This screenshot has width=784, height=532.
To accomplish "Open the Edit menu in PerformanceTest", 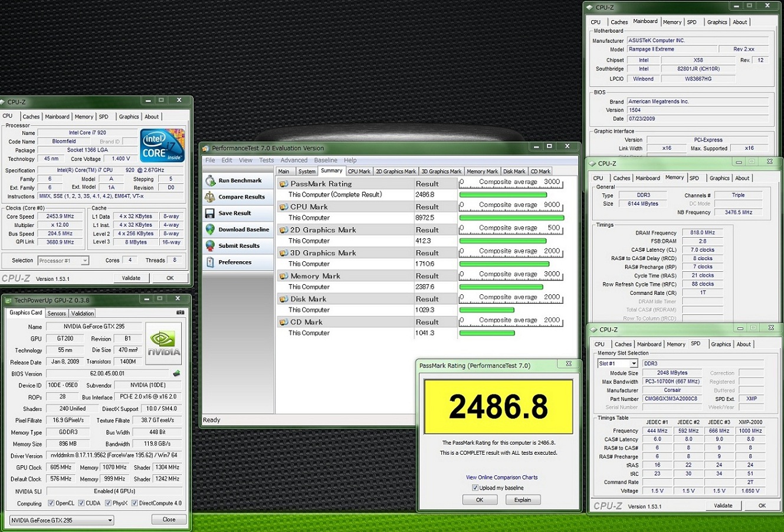I will coord(227,160).
